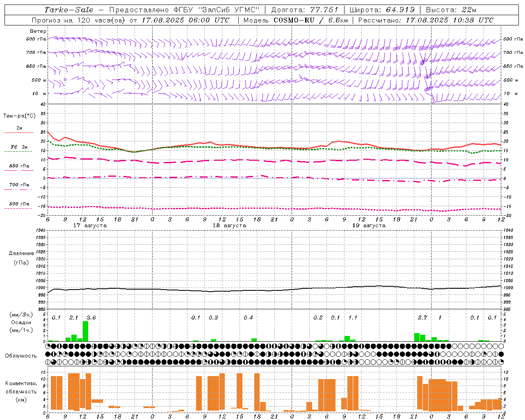Click the 'Конвективн.' convective cloud label

click(x=21, y=383)
